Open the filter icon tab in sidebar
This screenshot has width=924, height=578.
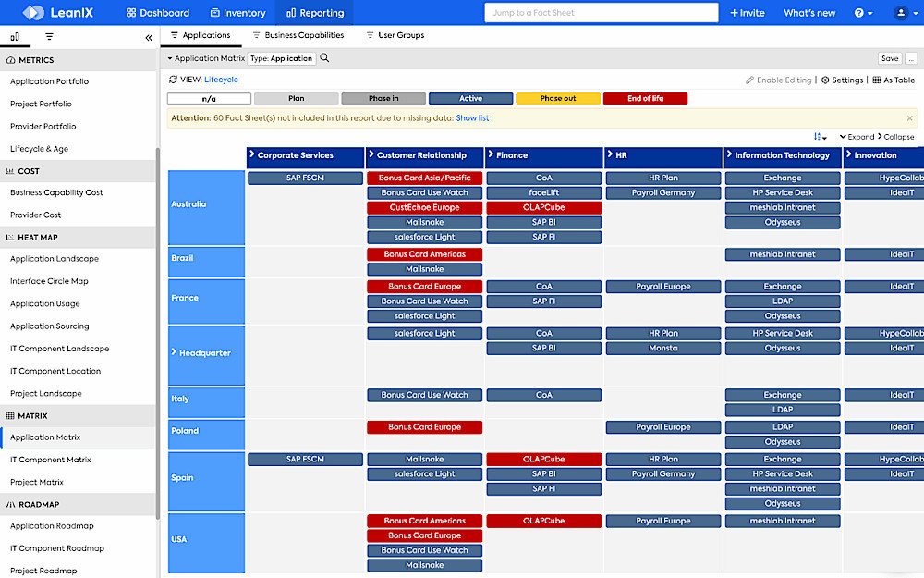50,37
